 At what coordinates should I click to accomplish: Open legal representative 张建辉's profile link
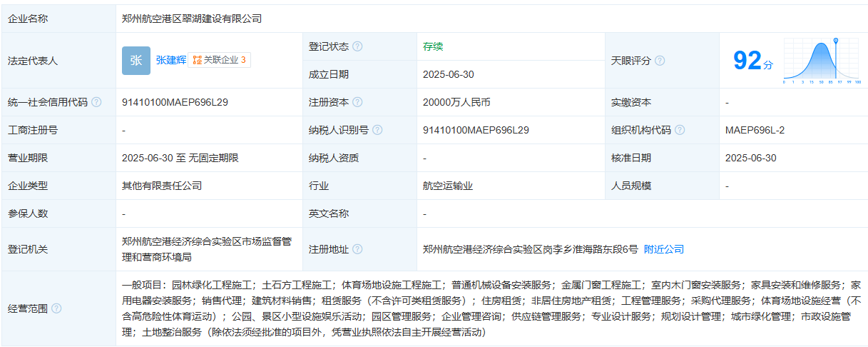171,61
